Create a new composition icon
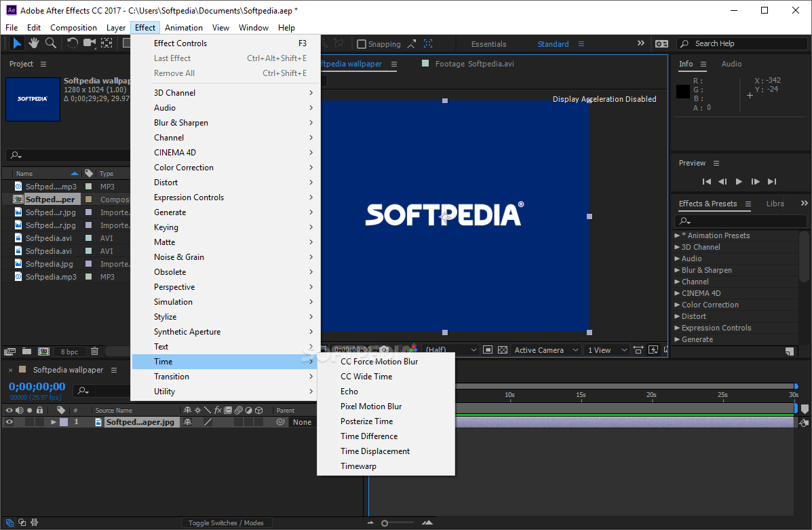This screenshot has width=812, height=530. pos(44,352)
